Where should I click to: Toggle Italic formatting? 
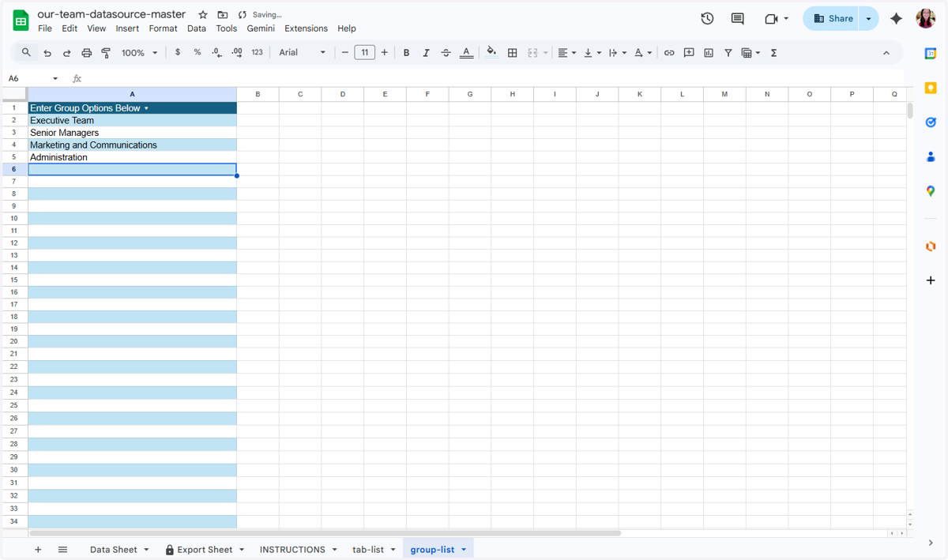(x=426, y=53)
